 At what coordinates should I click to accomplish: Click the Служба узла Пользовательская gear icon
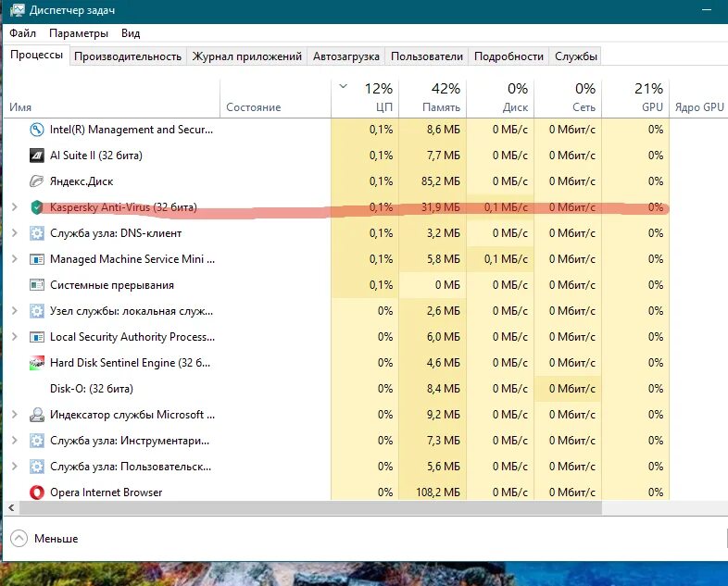[37, 467]
